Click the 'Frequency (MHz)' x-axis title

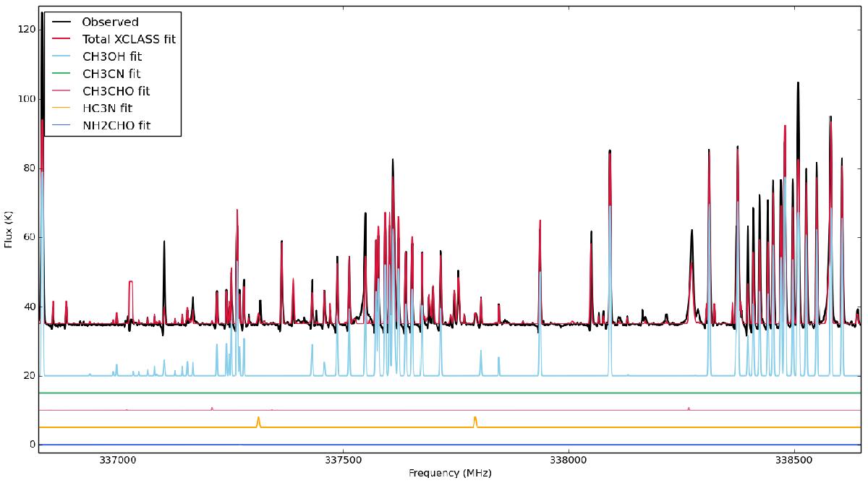(x=450, y=474)
